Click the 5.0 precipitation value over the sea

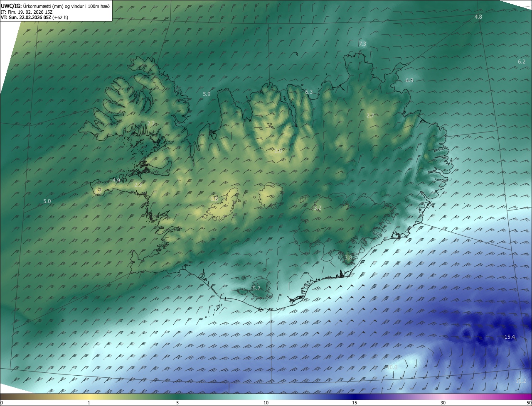47,201
